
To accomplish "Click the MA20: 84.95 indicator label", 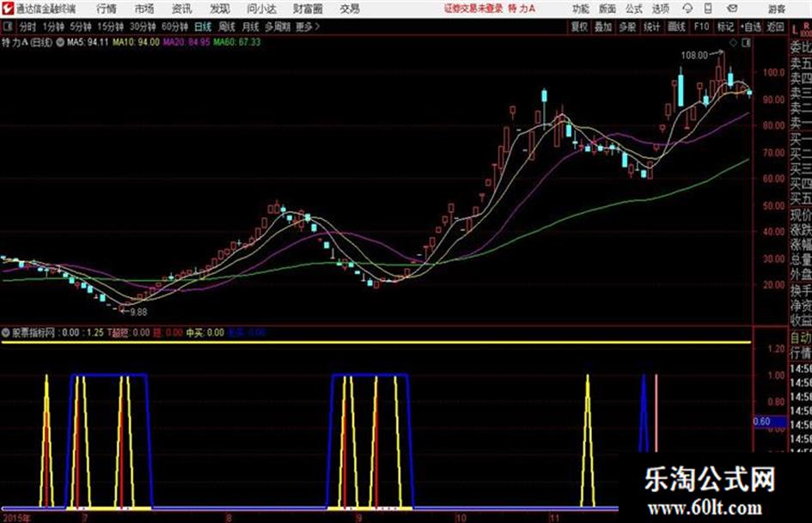I will [187, 42].
